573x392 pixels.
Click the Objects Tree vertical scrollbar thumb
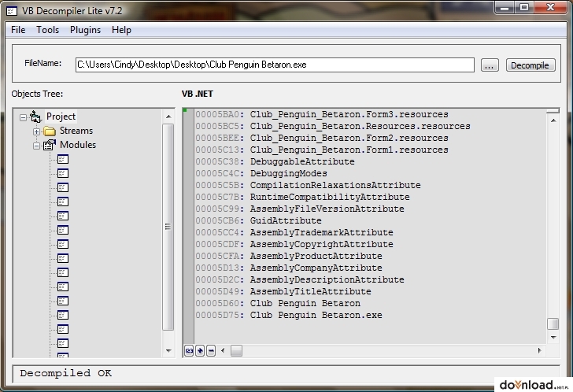[x=168, y=227]
